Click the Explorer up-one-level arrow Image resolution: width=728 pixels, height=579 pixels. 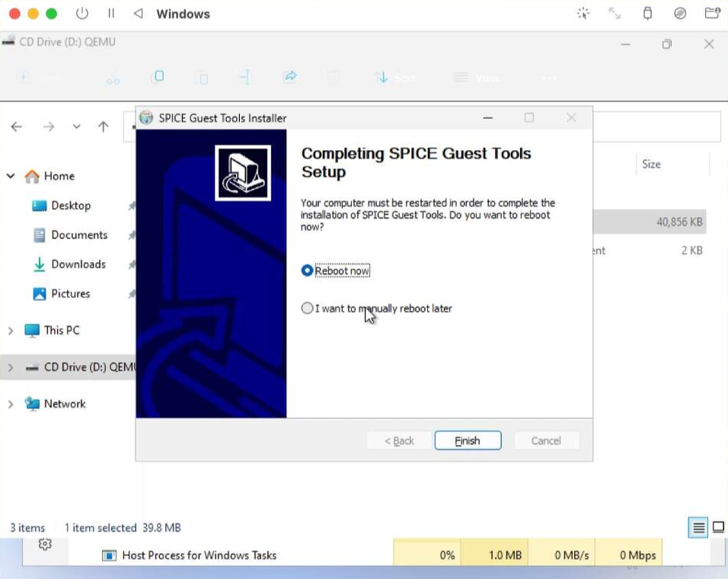[x=103, y=126]
